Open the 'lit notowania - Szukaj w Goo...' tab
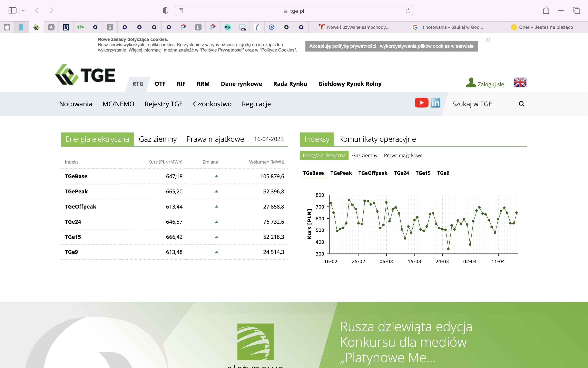 coord(448,27)
